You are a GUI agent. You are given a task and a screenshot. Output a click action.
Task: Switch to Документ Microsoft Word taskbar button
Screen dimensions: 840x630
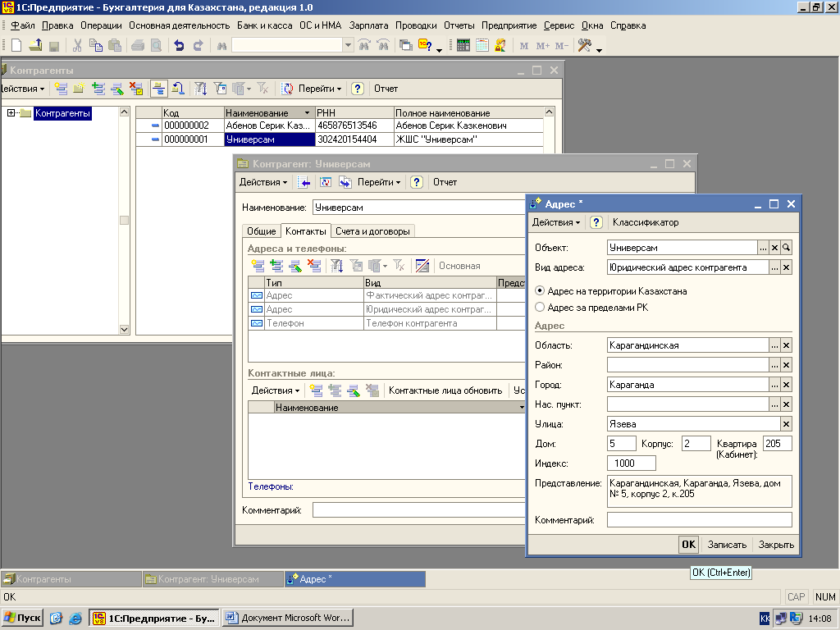tap(288, 619)
